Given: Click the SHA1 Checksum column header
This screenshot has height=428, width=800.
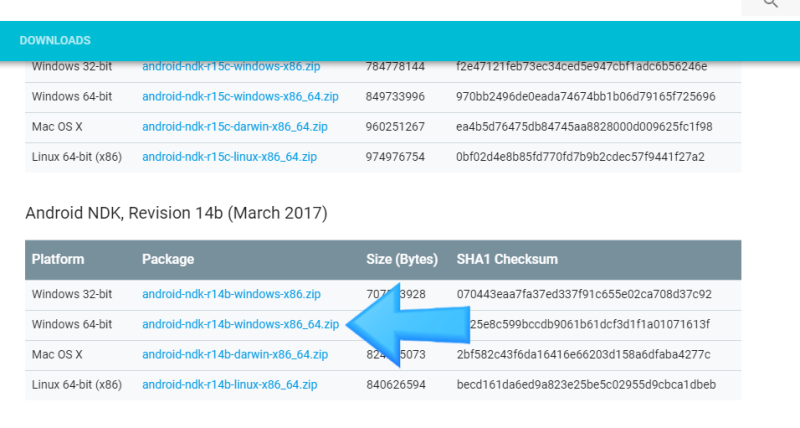Looking at the screenshot, I should click(x=507, y=259).
